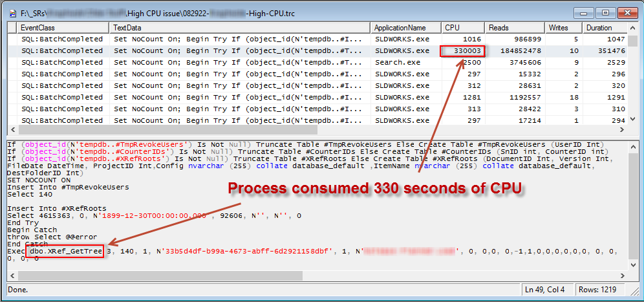Click dbo.XRef_GetTree in the SQL text pane
This screenshot has width=644, height=302.
click(65, 251)
